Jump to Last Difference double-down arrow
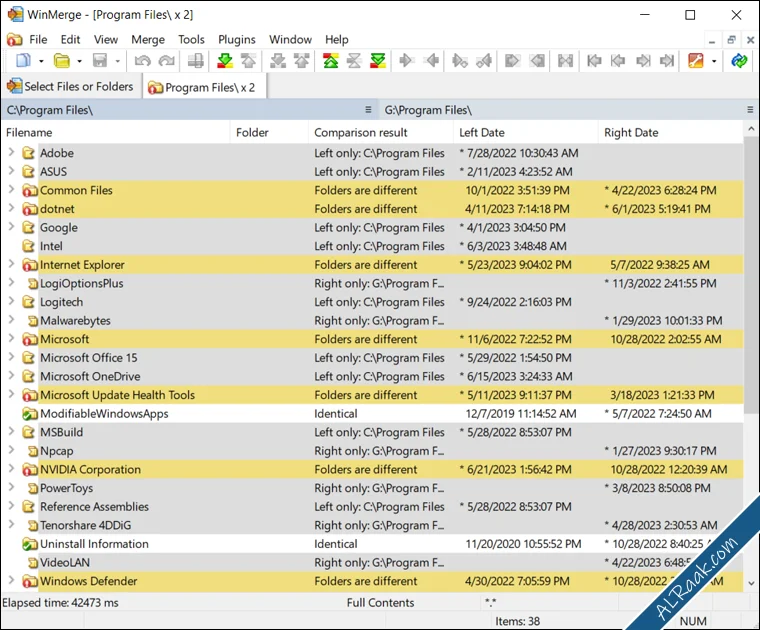 tap(378, 61)
